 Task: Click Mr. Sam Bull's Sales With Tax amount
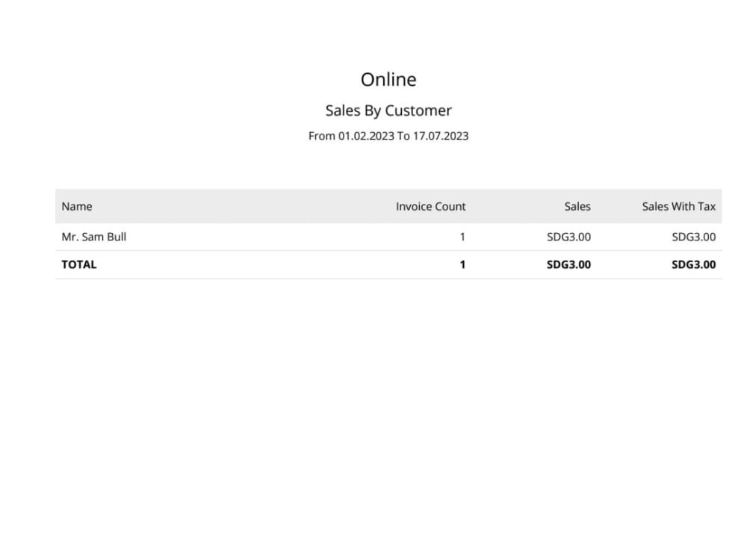[x=694, y=237]
